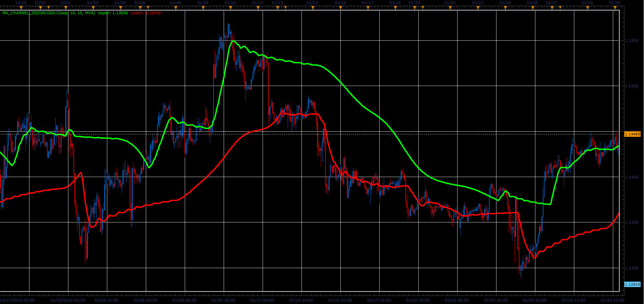Click the red Lower 1.12990 value label

[x=146, y=13]
